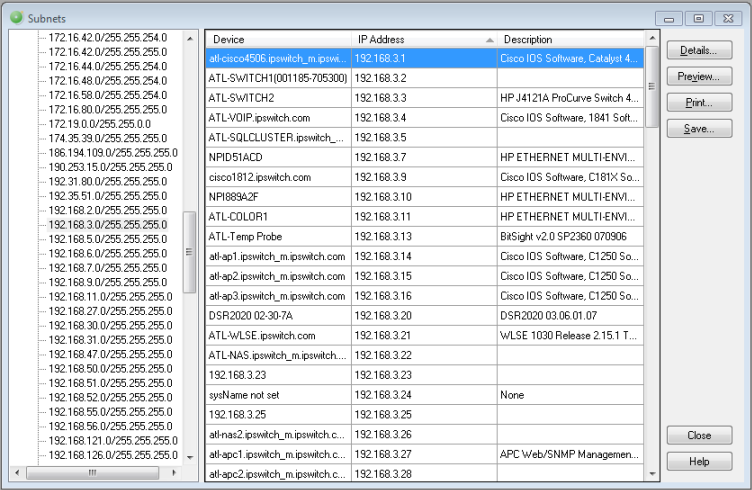
Task: Select subnet 192.168.9.0/255.255.255.0
Action: pos(107,282)
